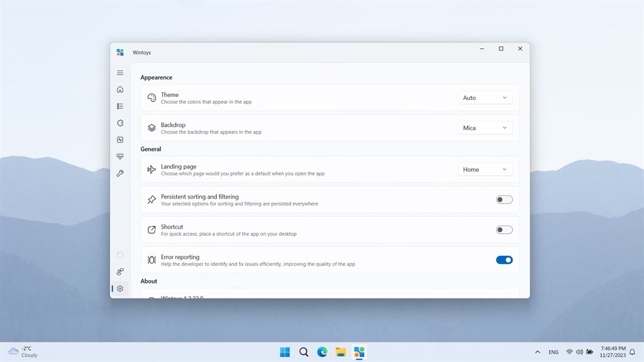644x362 pixels.
Task: Enable Persistent sorting and filtering toggle
Action: click(504, 199)
